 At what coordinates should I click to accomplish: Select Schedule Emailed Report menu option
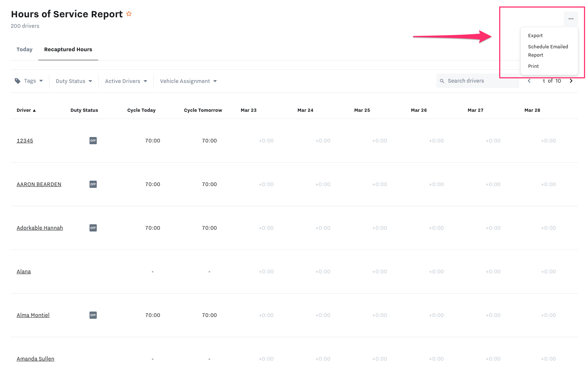548,51
